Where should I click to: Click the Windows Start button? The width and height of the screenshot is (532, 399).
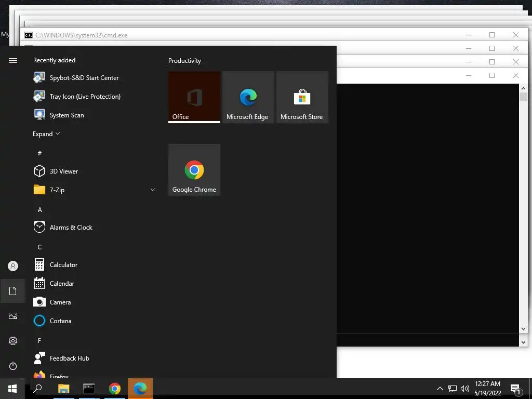(12, 389)
